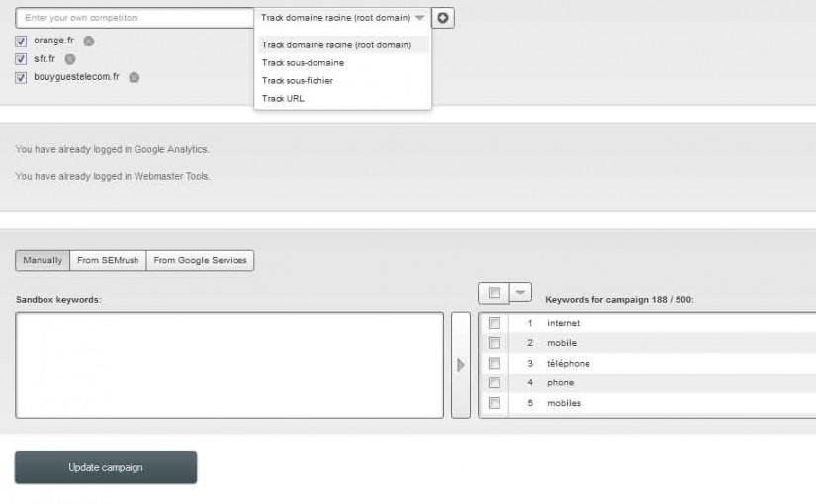816x504 pixels.
Task: Switch to the From Google Services tab
Action: pyautogui.click(x=201, y=260)
